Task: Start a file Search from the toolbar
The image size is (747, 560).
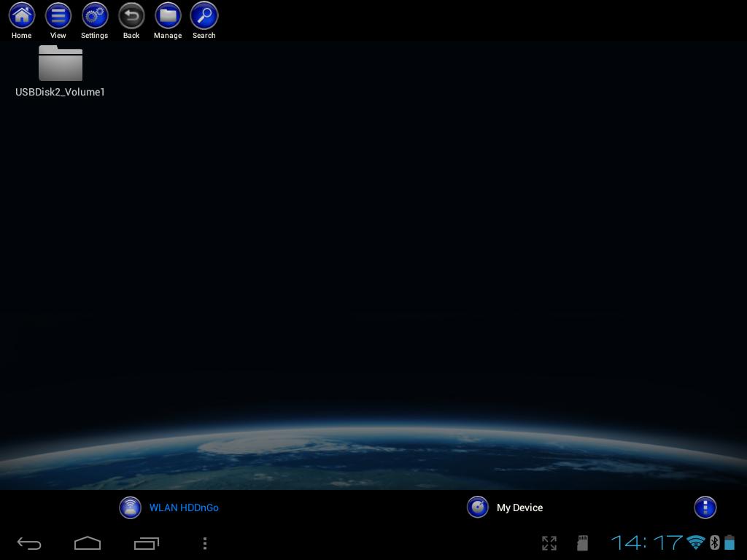Action: [x=204, y=15]
